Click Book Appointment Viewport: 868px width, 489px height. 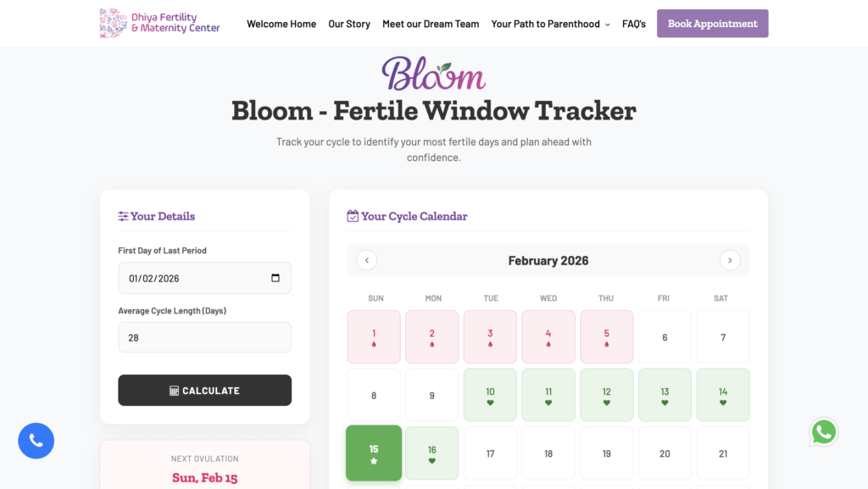(x=712, y=23)
